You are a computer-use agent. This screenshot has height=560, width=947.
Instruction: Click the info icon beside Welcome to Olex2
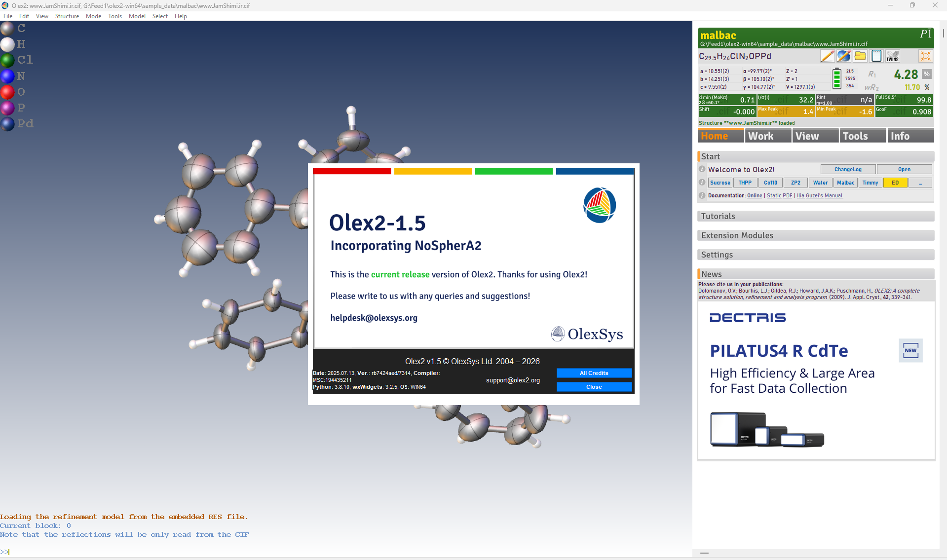[702, 169]
